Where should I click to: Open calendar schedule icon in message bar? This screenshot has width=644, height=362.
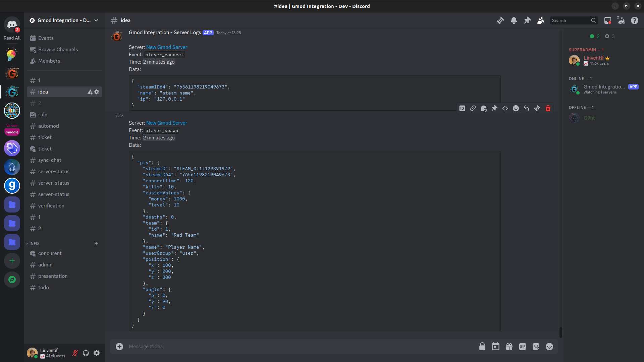click(496, 347)
